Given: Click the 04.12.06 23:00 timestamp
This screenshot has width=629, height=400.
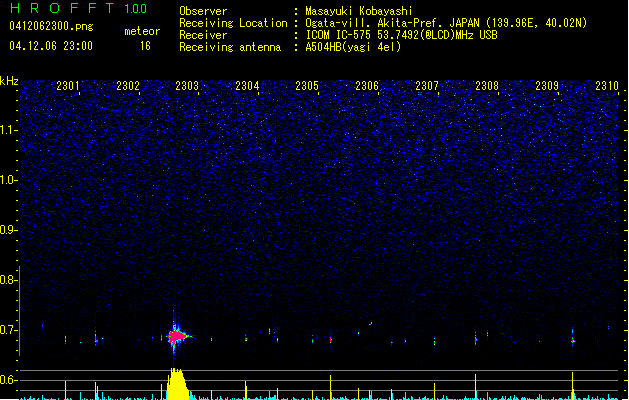Looking at the screenshot, I should click(x=50, y=46).
